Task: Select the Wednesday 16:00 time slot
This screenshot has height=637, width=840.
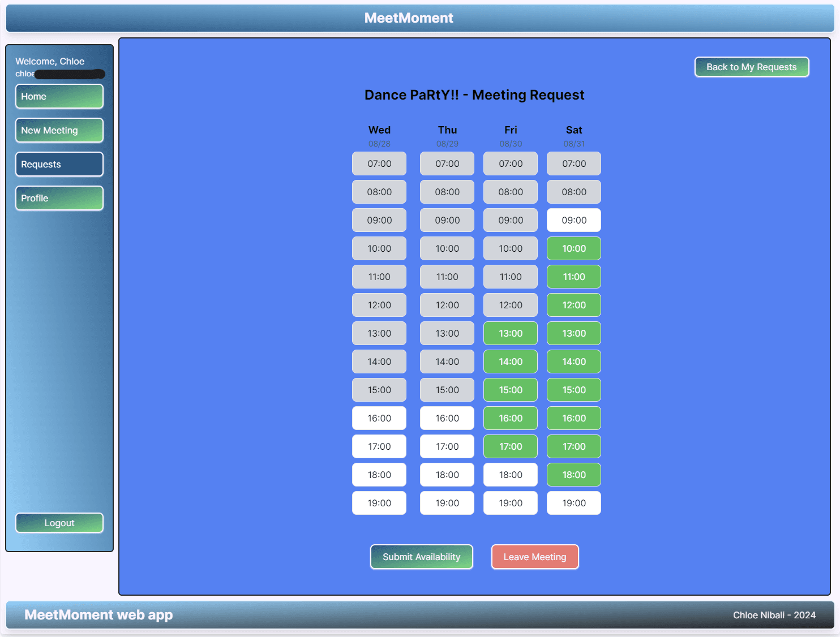Action: [x=379, y=418]
